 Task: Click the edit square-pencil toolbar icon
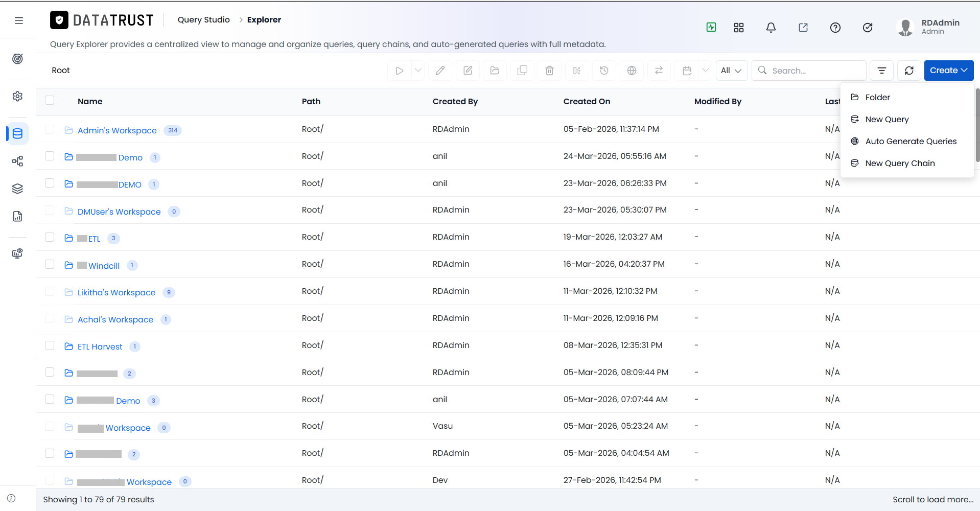click(468, 71)
